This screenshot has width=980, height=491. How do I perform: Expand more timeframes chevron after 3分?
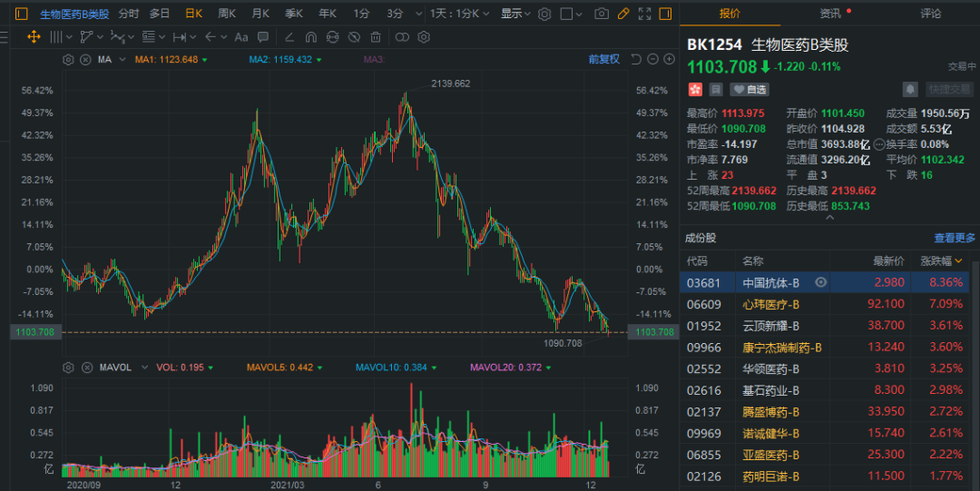click(x=416, y=14)
